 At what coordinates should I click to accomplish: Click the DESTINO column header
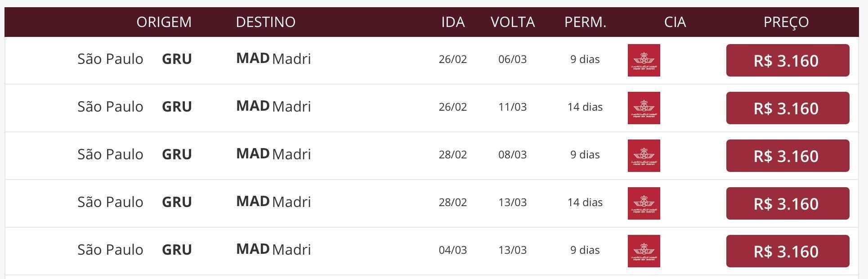click(266, 22)
